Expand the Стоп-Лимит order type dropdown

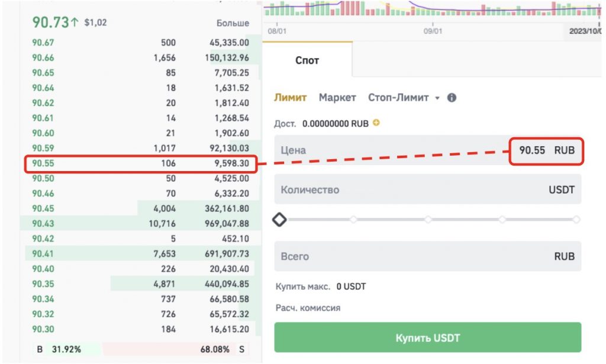click(x=437, y=98)
